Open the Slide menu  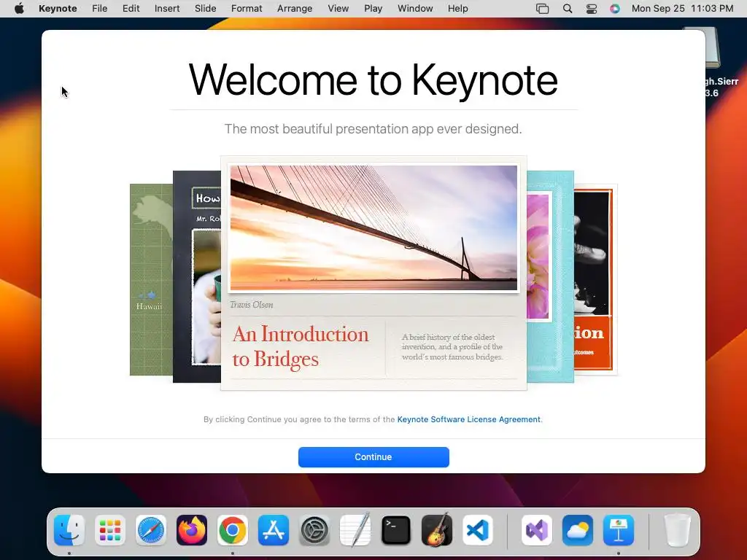click(205, 9)
